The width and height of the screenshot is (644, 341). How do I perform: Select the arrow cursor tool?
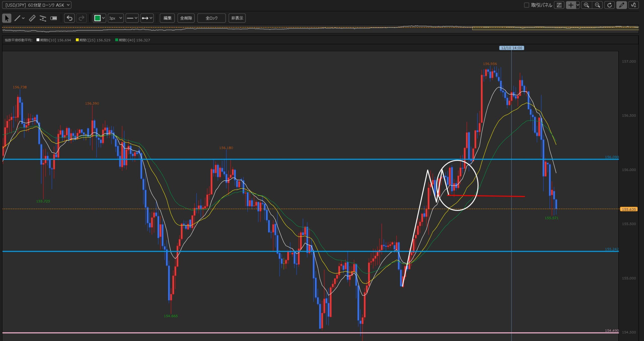[7, 18]
